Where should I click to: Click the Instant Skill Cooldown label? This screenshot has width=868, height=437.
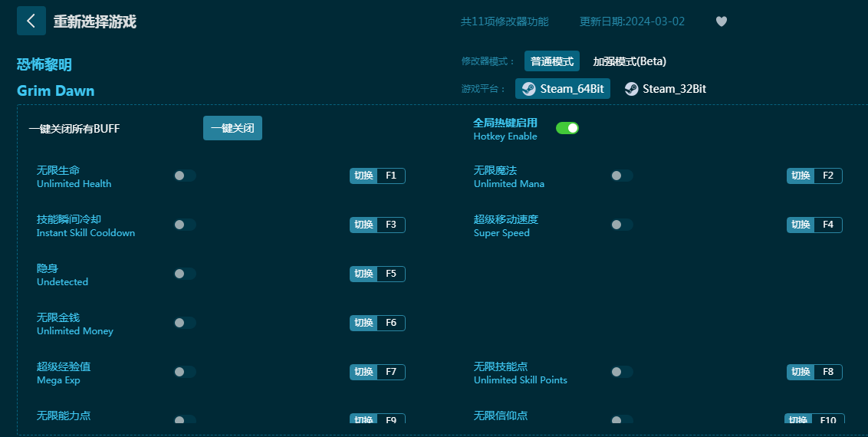click(x=86, y=233)
